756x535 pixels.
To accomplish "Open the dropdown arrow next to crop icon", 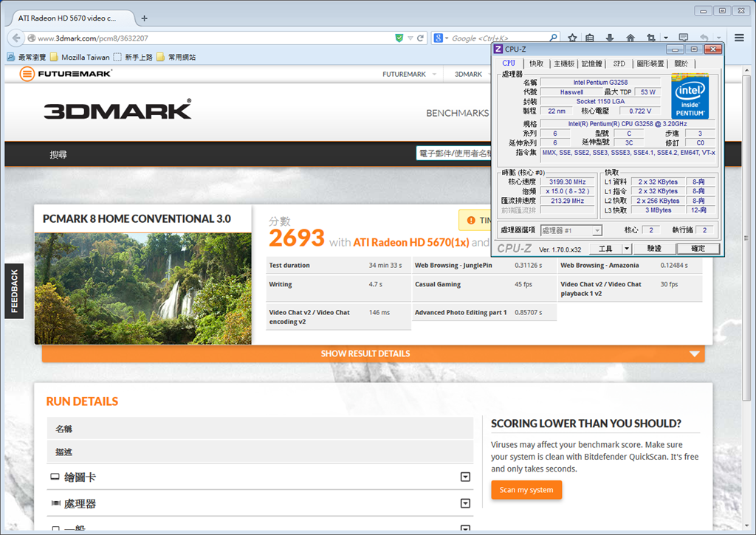I will click(x=666, y=38).
